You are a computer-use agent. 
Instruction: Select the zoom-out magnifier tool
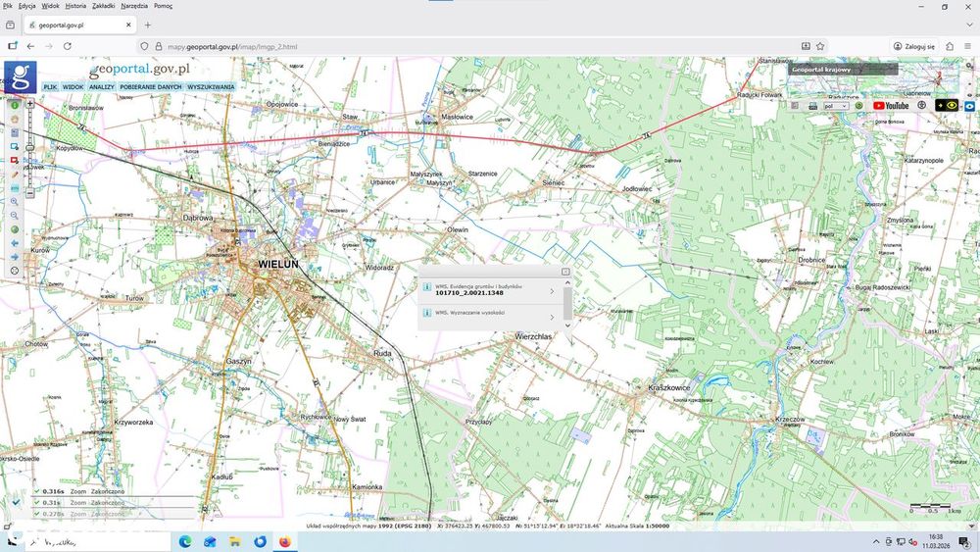pos(15,216)
